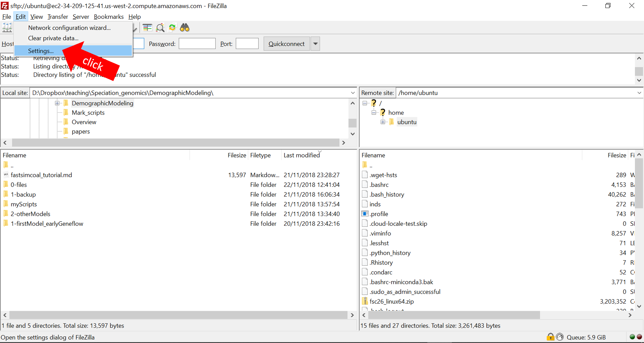Image resolution: width=644 pixels, height=343 pixels.
Task: Open the View menu
Action: point(36,16)
